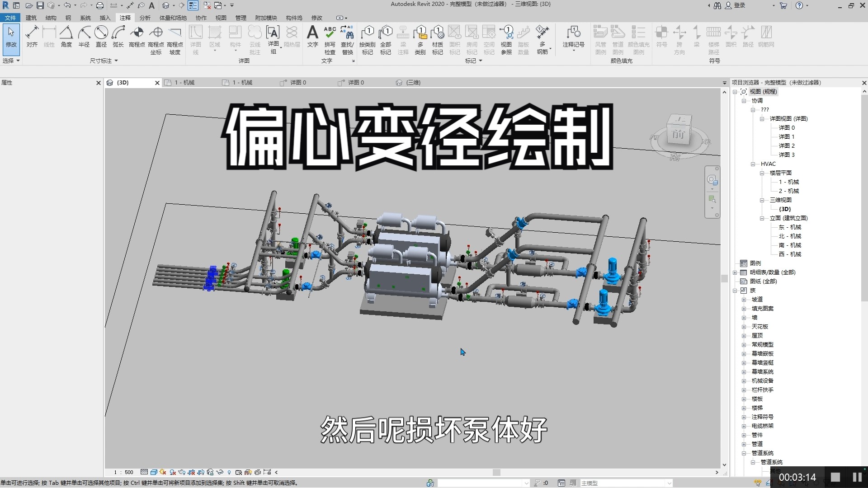Close the 属性 properties palette
This screenshot has height=488, width=868.
click(99, 83)
